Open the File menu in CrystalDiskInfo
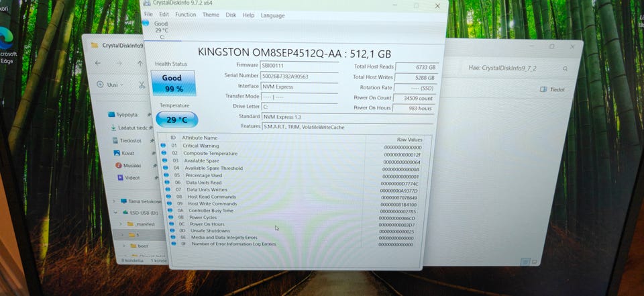 point(148,14)
